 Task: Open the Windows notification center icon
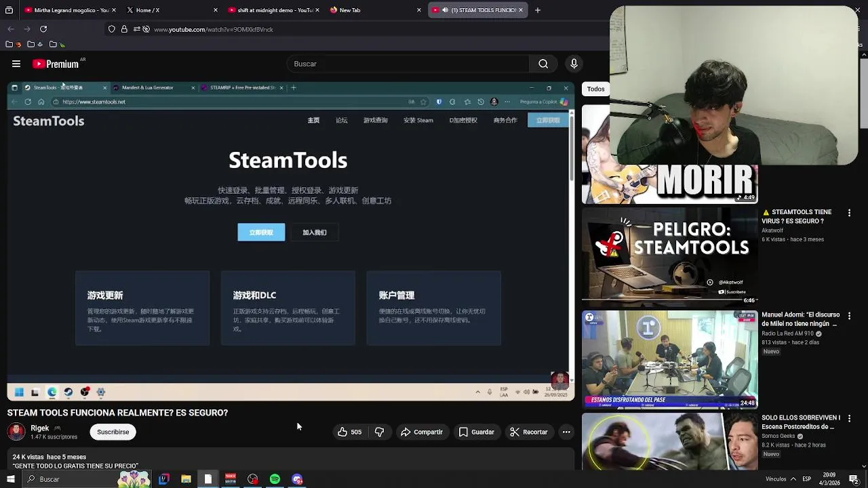[854, 479]
